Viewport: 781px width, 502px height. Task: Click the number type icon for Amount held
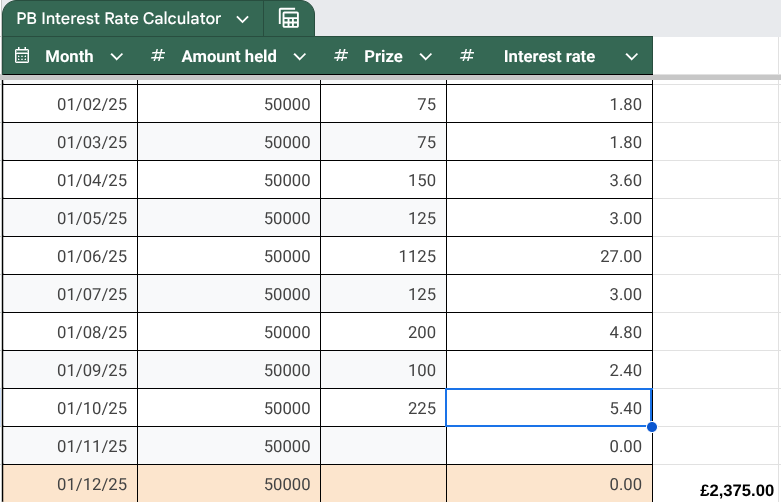pos(157,56)
